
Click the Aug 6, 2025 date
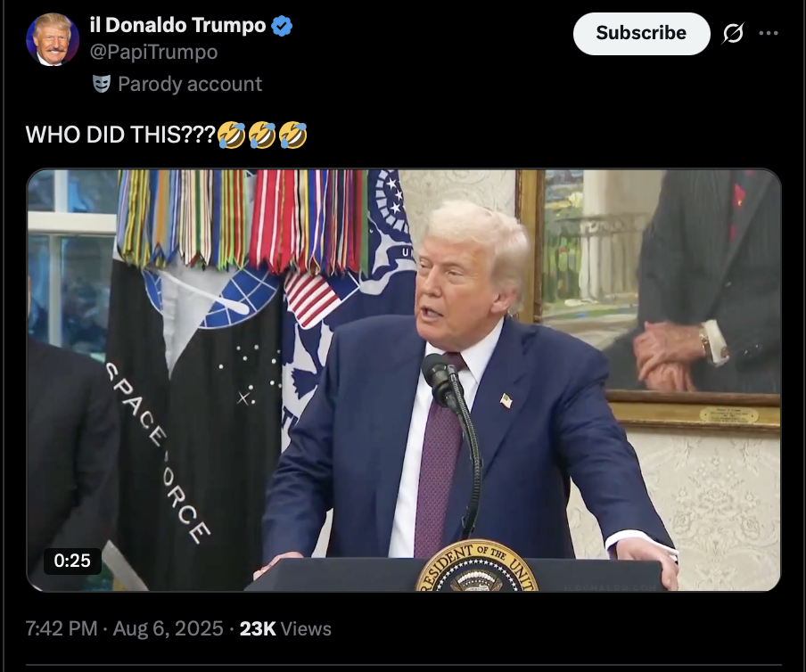(x=169, y=628)
